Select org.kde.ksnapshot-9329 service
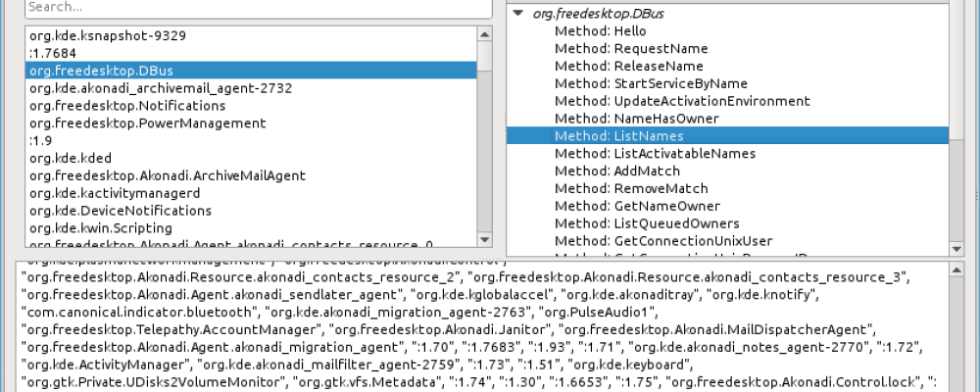The height and width of the screenshot is (392, 980). point(108,35)
